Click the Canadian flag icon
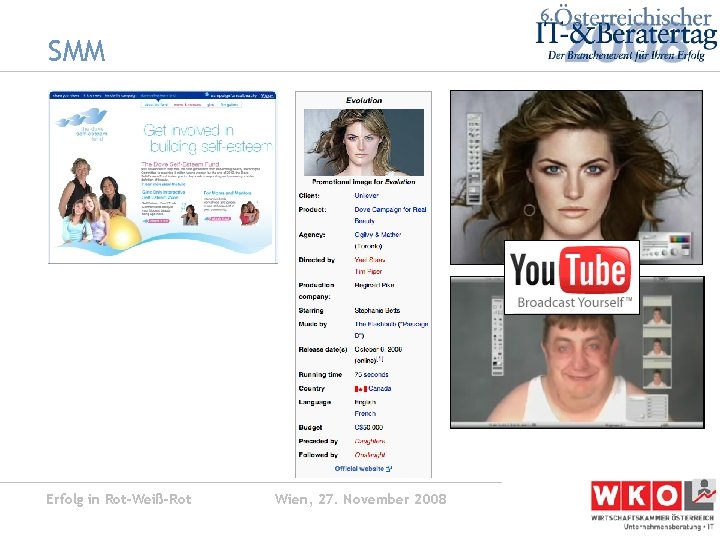 coord(360,389)
